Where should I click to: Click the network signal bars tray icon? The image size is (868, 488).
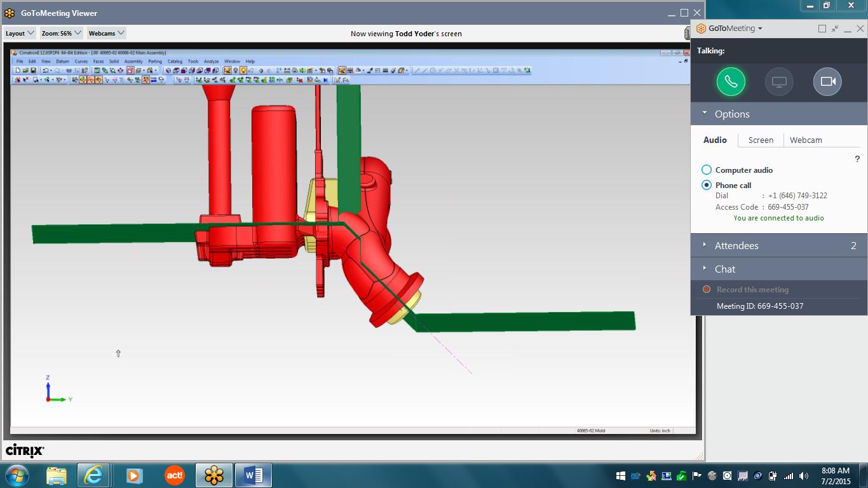789,476
